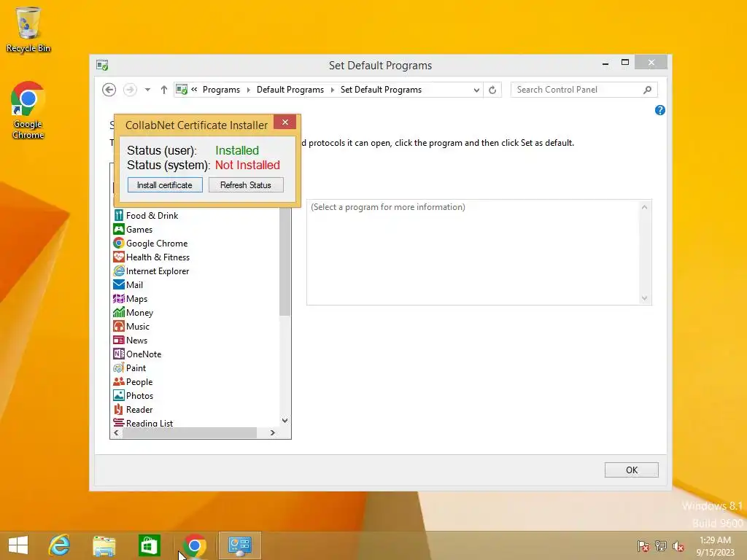Select the Mail envelope icon
Image resolution: width=747 pixels, height=560 pixels.
pyautogui.click(x=119, y=284)
